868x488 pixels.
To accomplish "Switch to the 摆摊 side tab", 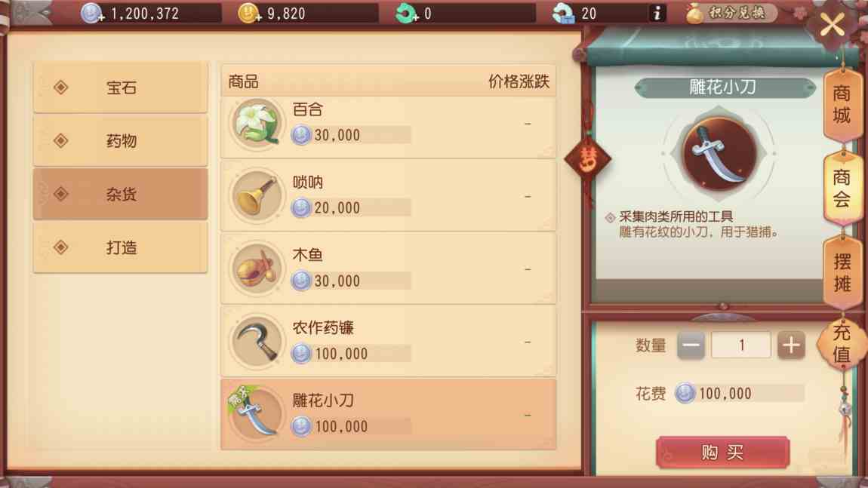I will point(842,272).
